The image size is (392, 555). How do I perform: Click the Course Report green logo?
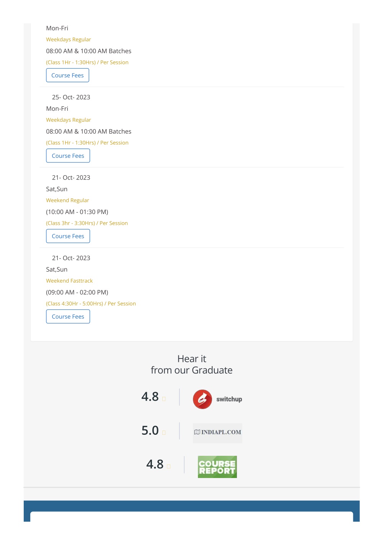pos(217,467)
